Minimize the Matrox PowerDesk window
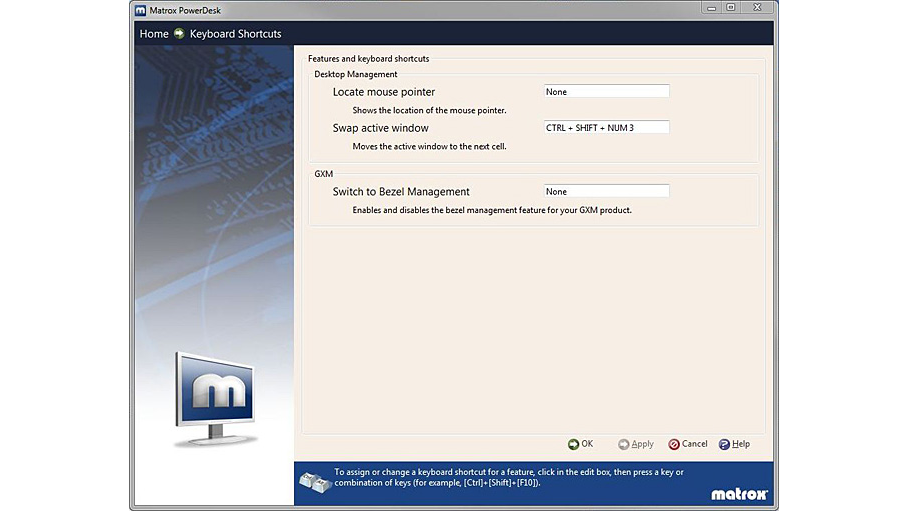This screenshot has height=511, width=908. [712, 8]
